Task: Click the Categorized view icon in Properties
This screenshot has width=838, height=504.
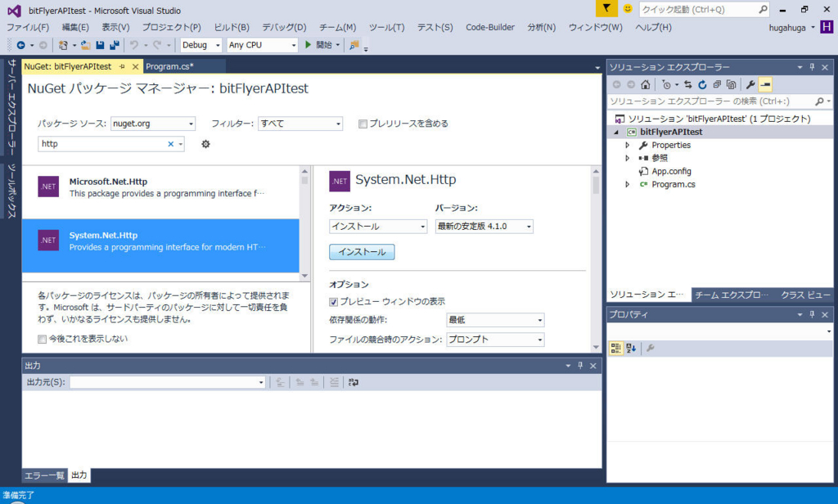Action: (x=615, y=349)
